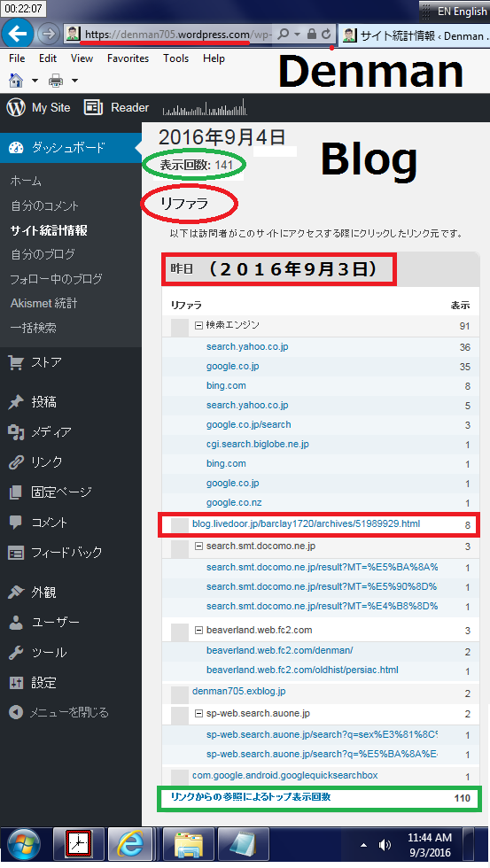Open ストア with the cart icon

[16, 362]
